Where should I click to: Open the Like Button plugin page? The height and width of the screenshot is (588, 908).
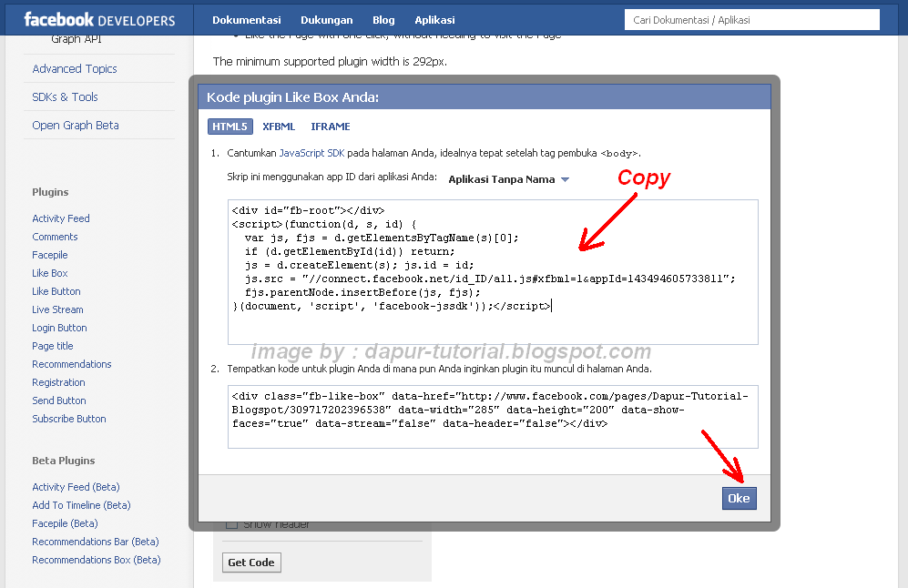click(x=56, y=291)
